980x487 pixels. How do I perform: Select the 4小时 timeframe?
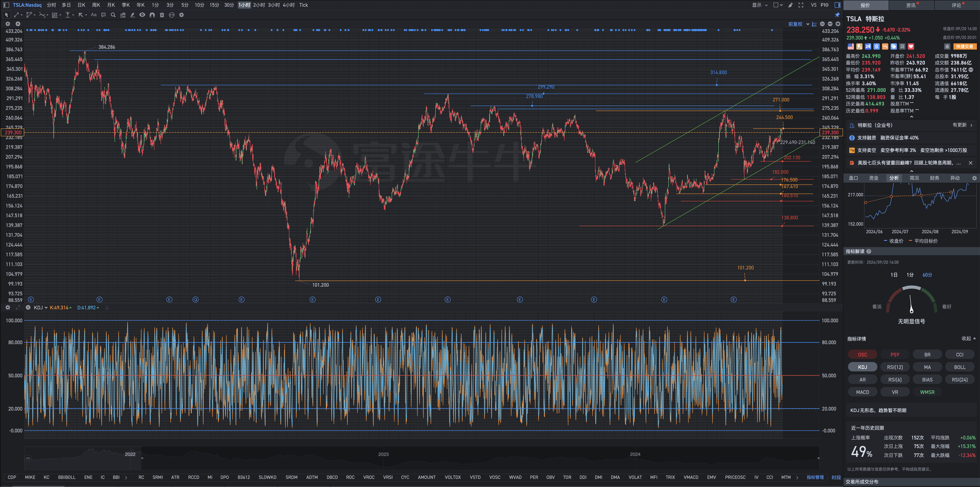(289, 5)
